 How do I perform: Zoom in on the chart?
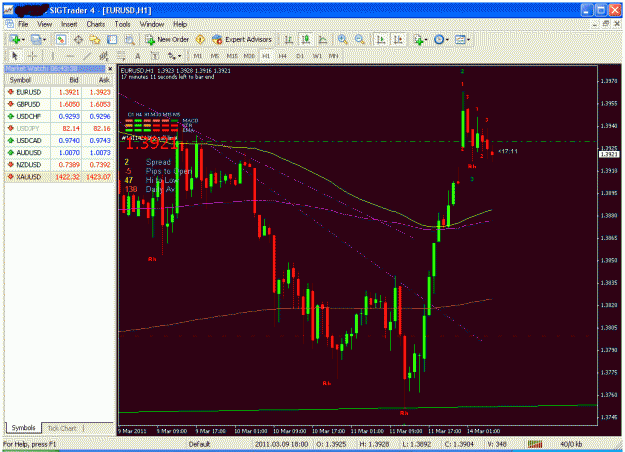[342, 39]
